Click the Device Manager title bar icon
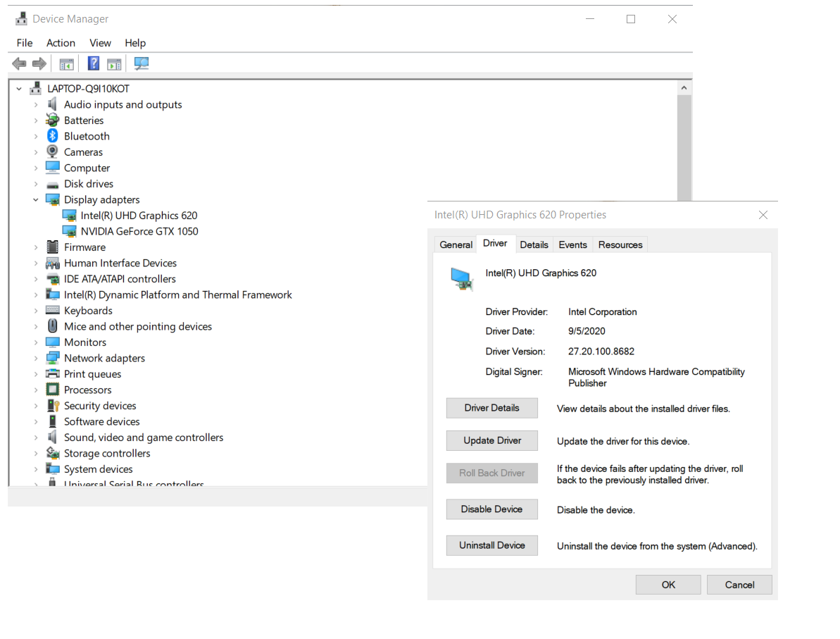The image size is (840, 639). (x=20, y=18)
